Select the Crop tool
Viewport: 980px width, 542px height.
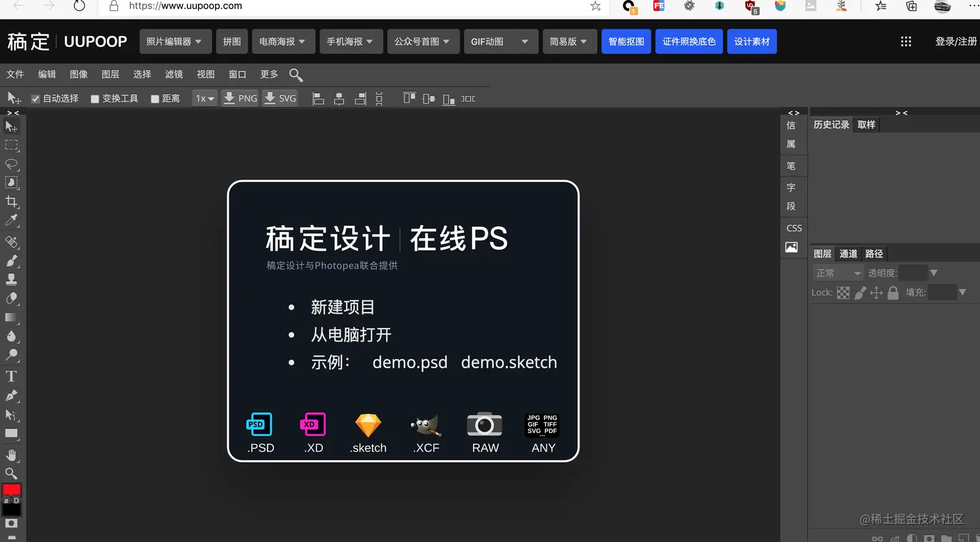11,202
